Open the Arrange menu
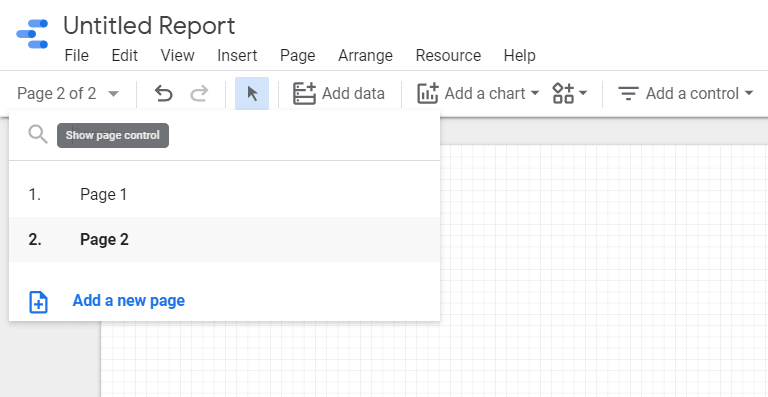Image resolution: width=768 pixels, height=397 pixels. coord(365,55)
